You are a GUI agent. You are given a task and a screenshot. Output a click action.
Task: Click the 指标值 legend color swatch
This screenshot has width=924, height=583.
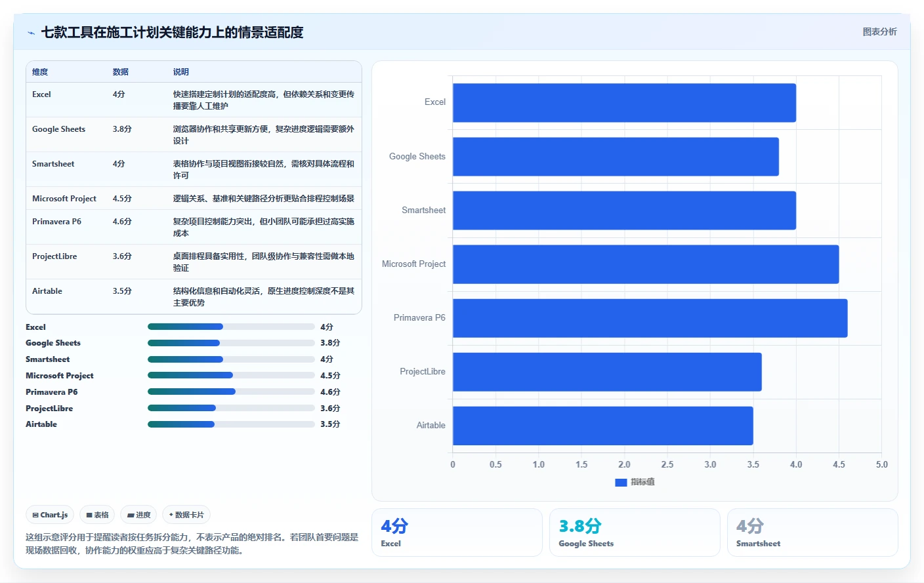pyautogui.click(x=621, y=482)
